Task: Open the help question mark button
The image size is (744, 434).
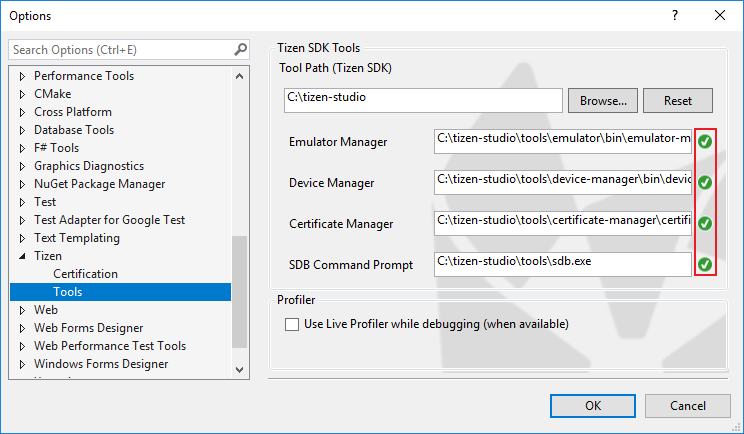Action: click(x=675, y=15)
